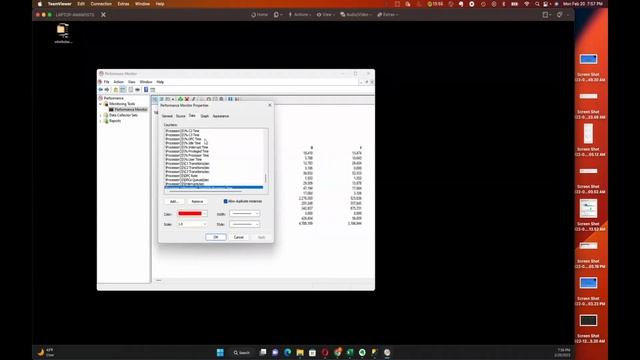The height and width of the screenshot is (360, 640).
Task: Open TeamViewer Extras toolbar dropdown
Action: click(x=388, y=15)
